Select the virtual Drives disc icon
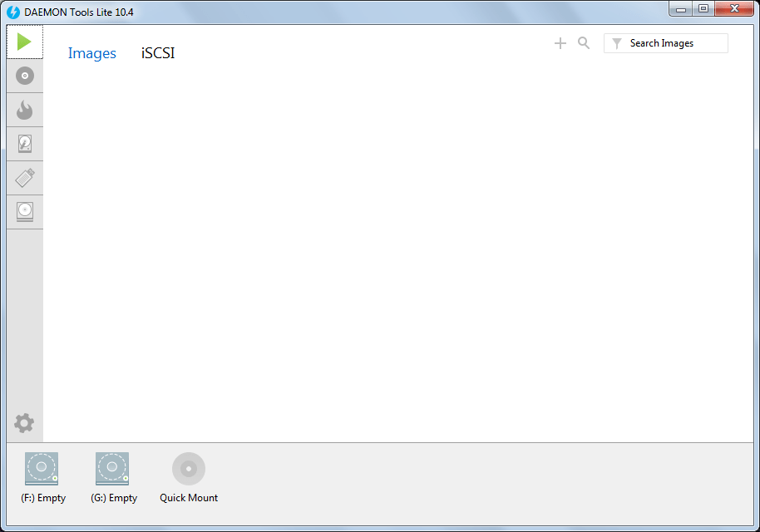The height and width of the screenshot is (532, 760). [24, 76]
